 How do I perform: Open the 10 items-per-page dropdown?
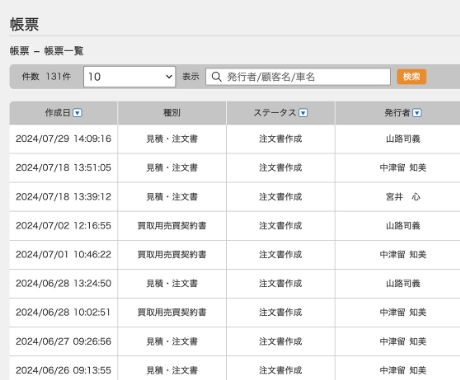tap(129, 77)
